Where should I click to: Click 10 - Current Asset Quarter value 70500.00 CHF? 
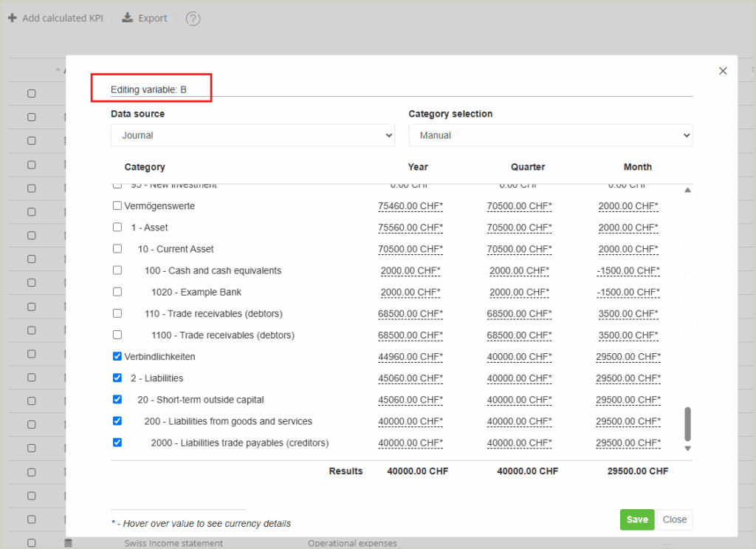[519, 250]
